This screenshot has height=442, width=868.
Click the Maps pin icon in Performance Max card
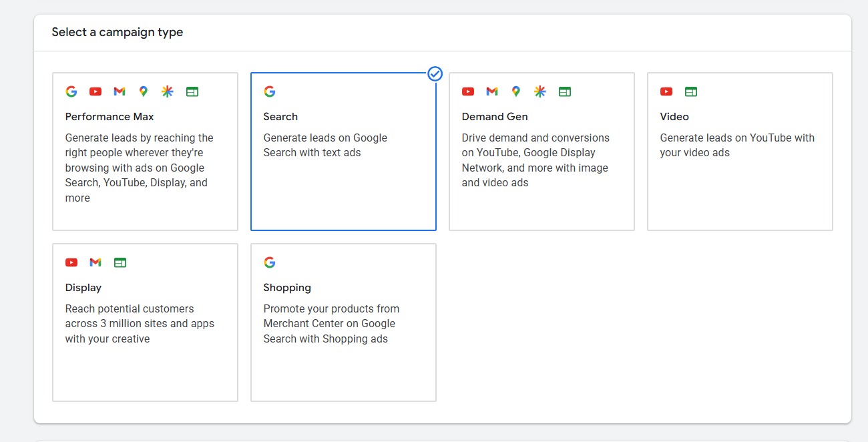(x=143, y=91)
